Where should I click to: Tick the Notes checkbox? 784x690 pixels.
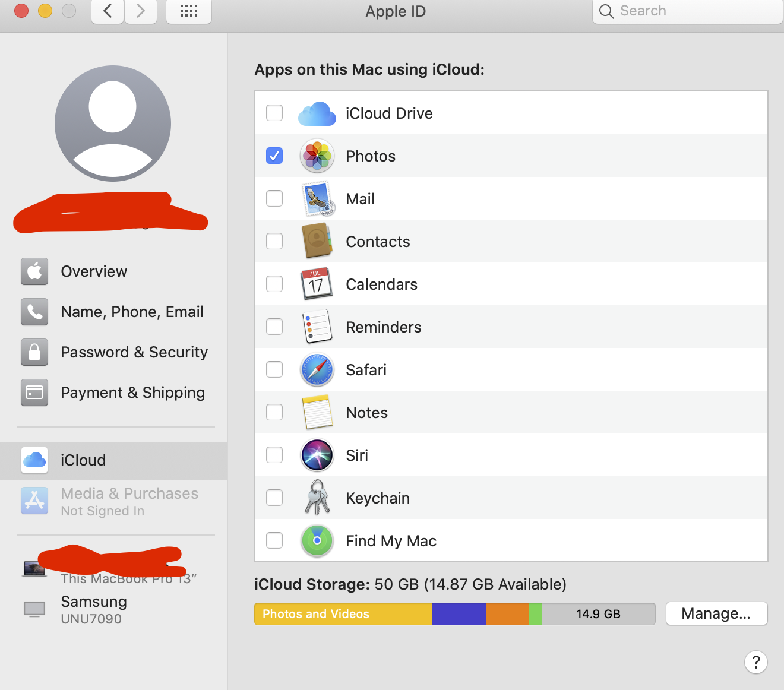pyautogui.click(x=274, y=412)
